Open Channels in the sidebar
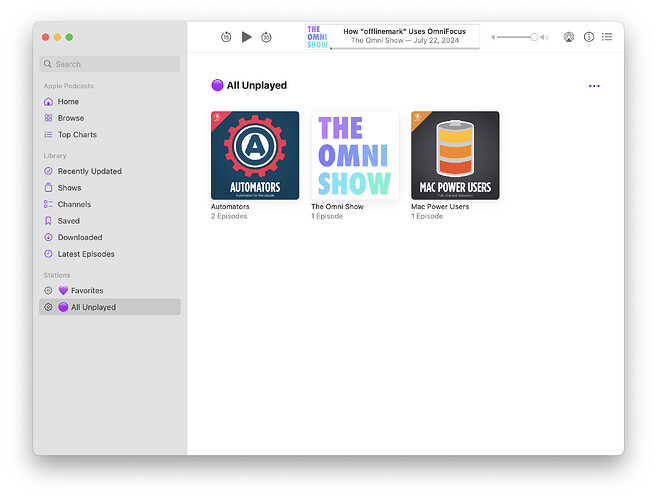Viewport: 657px width, 499px height. (x=74, y=204)
